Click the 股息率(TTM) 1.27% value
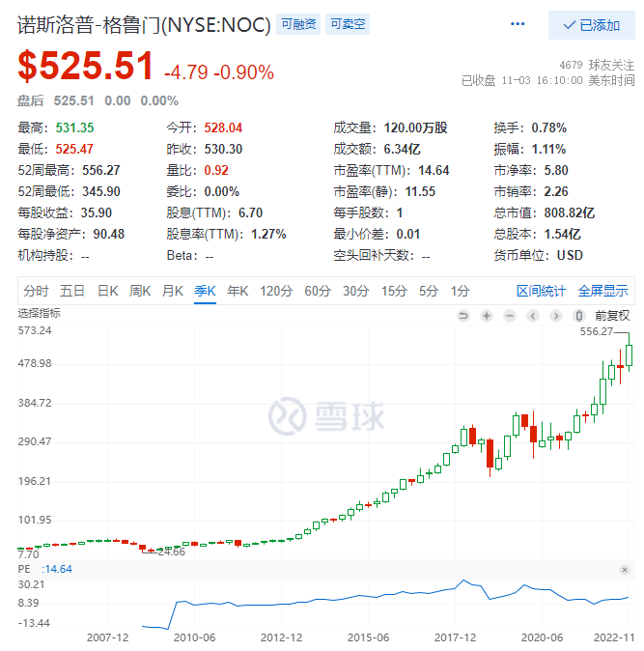644x651 pixels. click(x=268, y=234)
